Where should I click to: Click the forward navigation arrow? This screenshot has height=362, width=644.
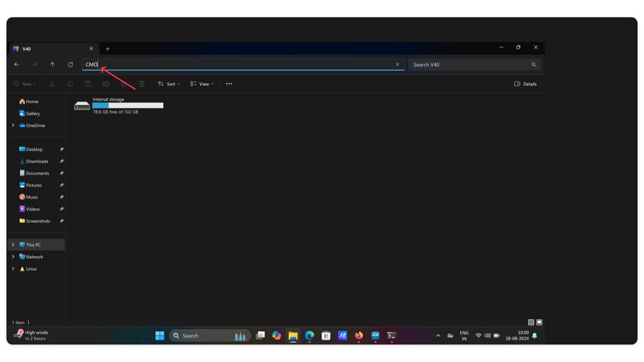pyautogui.click(x=34, y=64)
